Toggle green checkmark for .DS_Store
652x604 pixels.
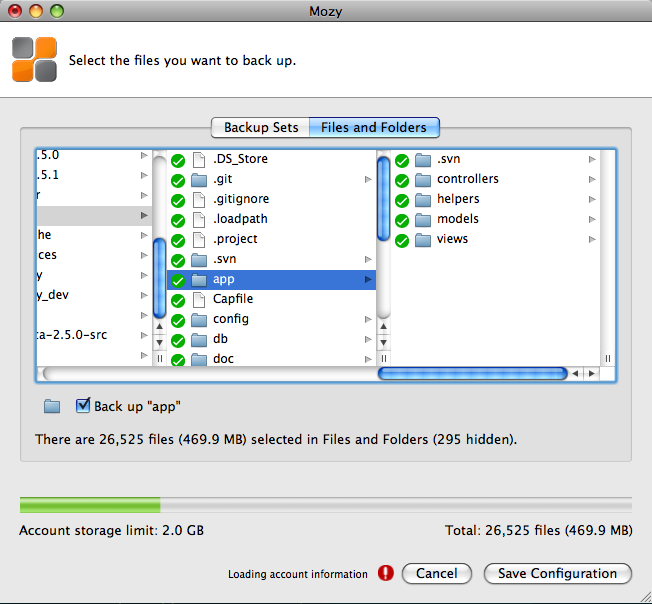(x=178, y=160)
